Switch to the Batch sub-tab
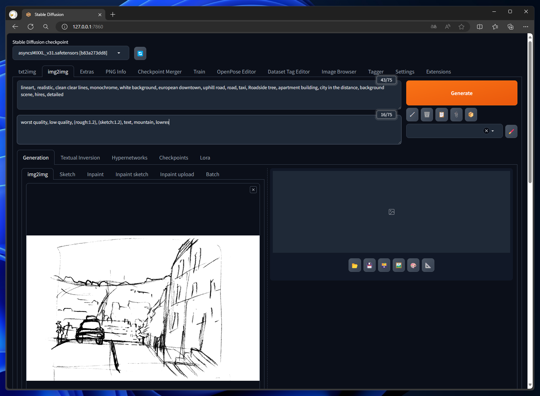This screenshot has width=540, height=396. pos(212,174)
